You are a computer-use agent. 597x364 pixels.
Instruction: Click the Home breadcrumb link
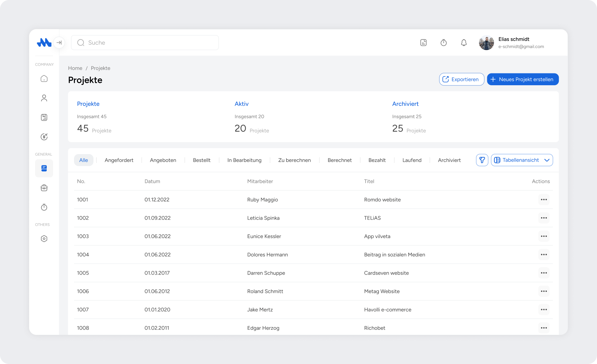[75, 68]
